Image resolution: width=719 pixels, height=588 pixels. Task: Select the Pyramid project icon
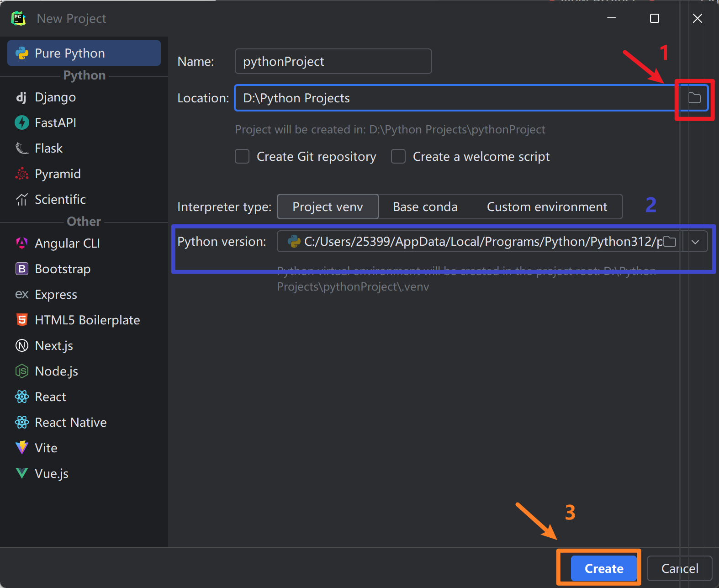[21, 174]
